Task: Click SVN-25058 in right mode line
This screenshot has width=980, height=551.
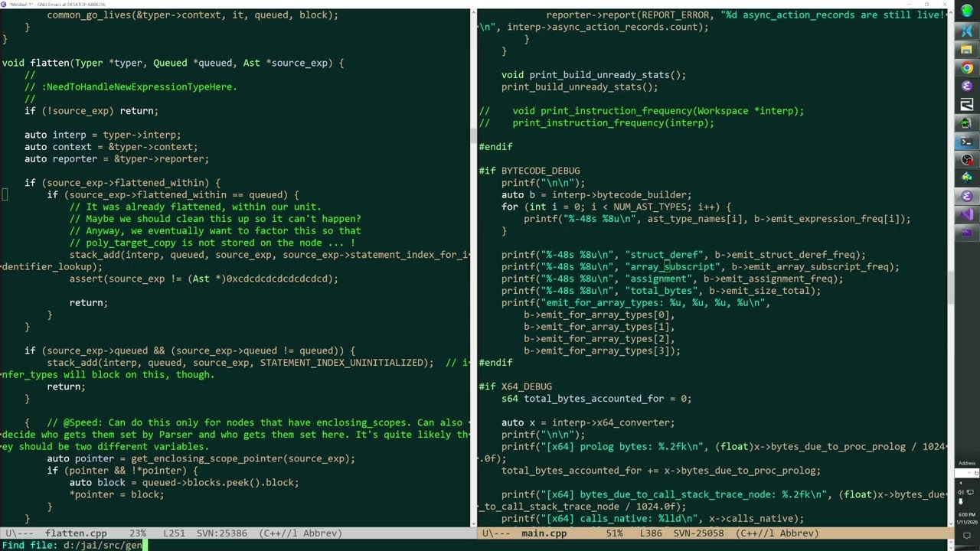Action: point(699,533)
